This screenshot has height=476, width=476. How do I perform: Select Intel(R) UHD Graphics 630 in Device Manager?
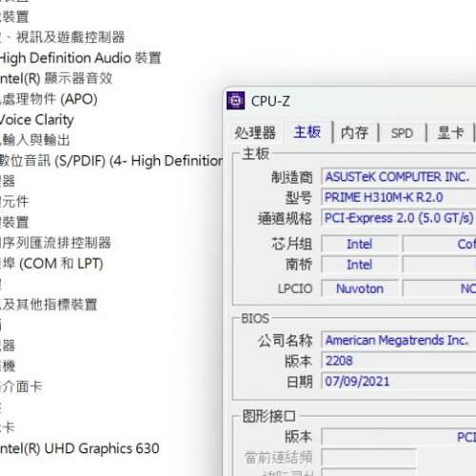click(x=79, y=448)
